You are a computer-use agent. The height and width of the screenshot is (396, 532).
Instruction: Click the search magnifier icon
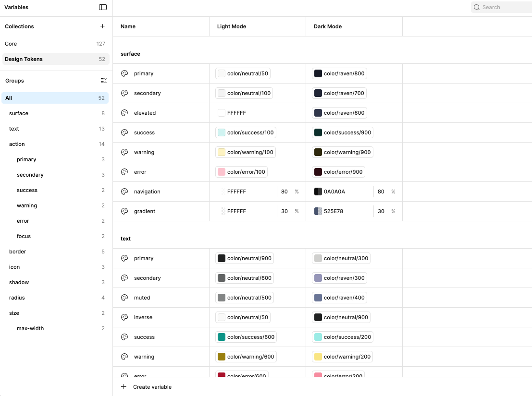(476, 7)
